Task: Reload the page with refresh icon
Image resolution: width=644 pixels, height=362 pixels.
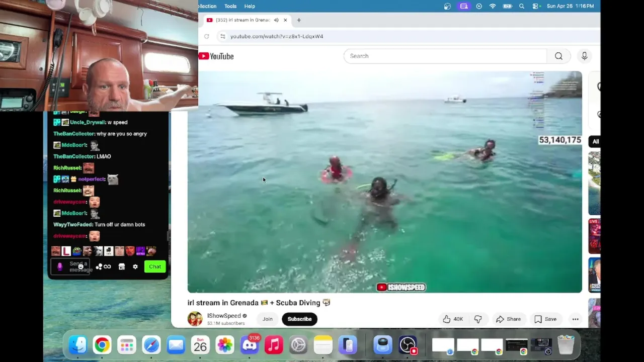Action: pos(206,36)
